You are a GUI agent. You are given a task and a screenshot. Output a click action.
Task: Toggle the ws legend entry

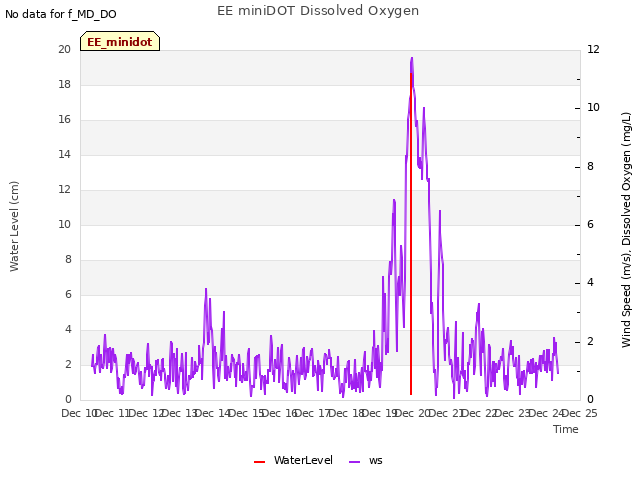(366, 460)
